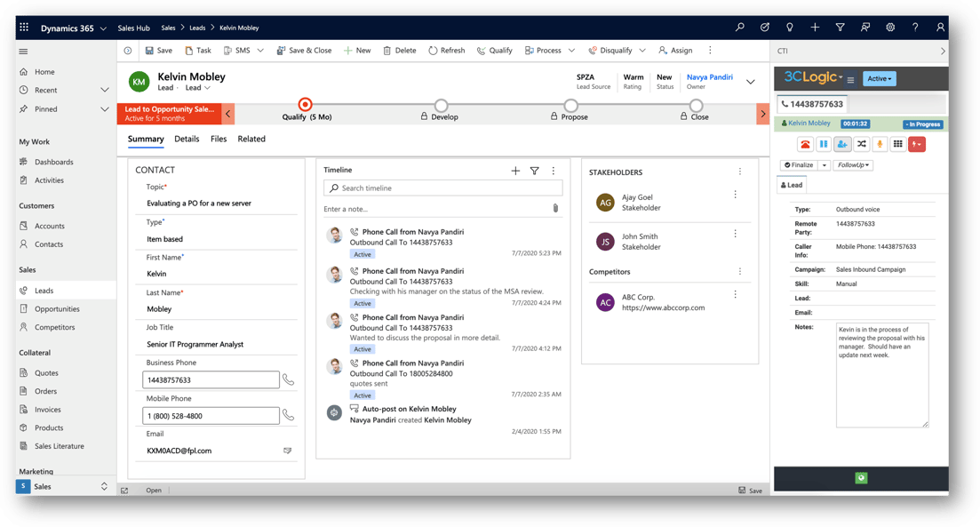Click the toolbar overflow ellipsis after Assign

tap(710, 50)
